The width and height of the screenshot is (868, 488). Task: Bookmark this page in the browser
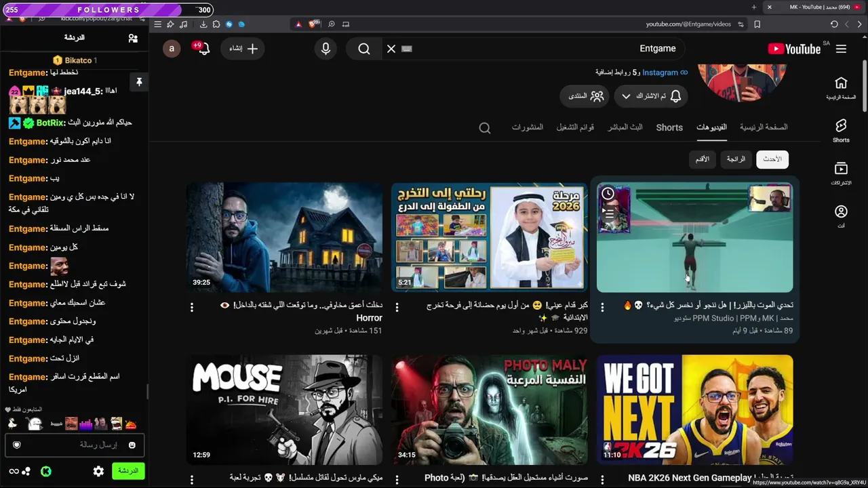pos(757,24)
